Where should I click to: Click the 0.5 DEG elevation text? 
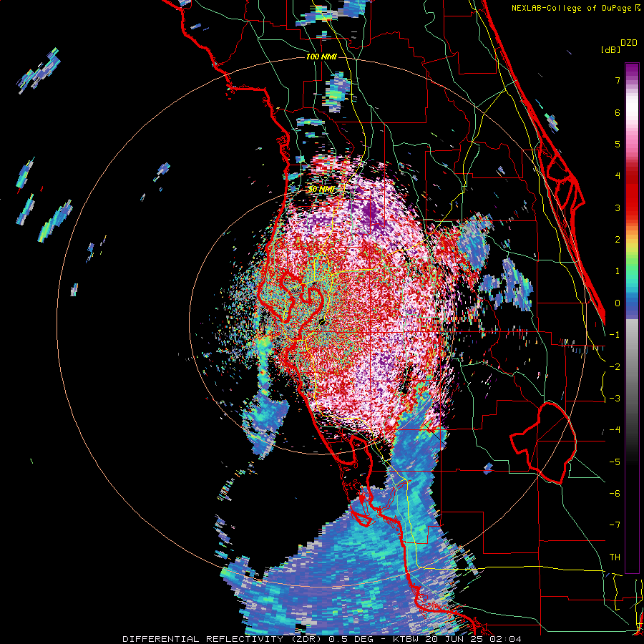(351, 639)
